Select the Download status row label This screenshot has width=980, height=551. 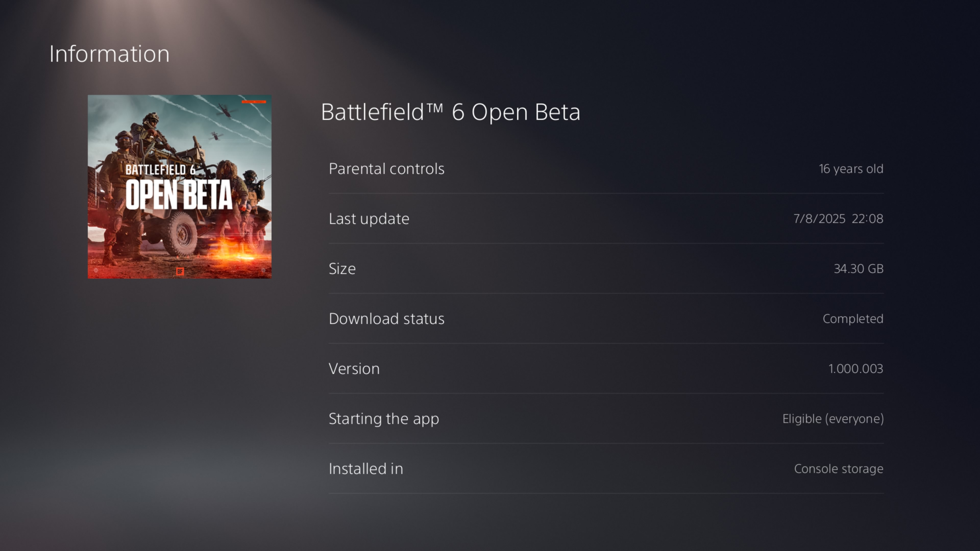pyautogui.click(x=387, y=319)
